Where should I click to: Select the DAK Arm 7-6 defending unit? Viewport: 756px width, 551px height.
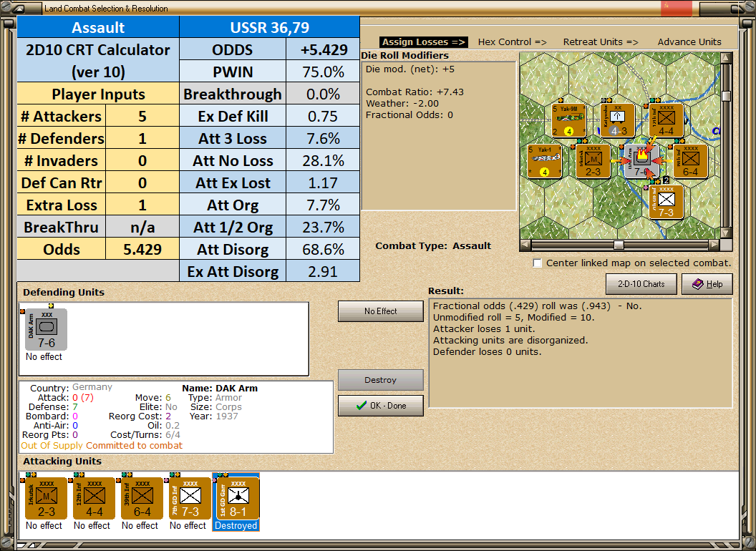coord(47,329)
